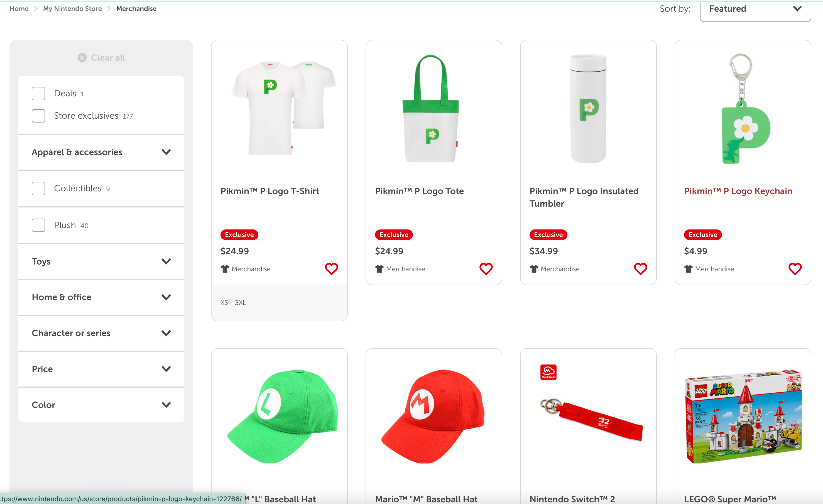Viewport: 823px width, 504px height.
Task: Click My Nintendo badge on Switch 2 keychain
Action: pyautogui.click(x=548, y=372)
